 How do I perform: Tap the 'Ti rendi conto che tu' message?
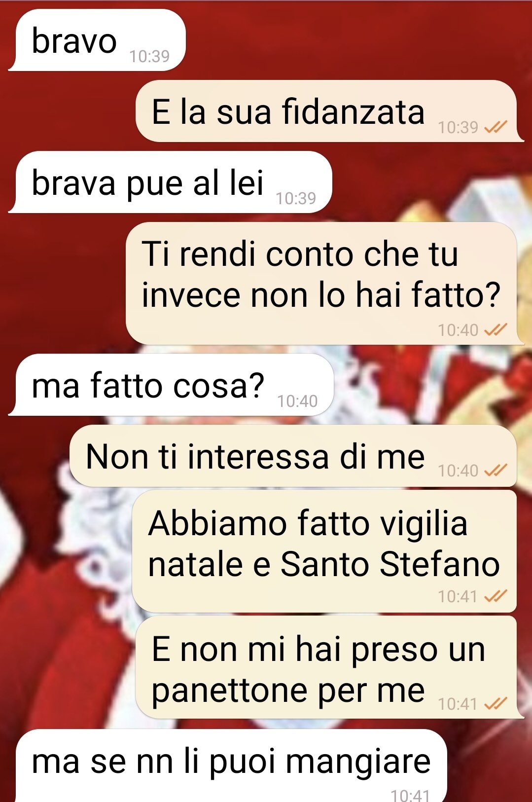pos(324,284)
